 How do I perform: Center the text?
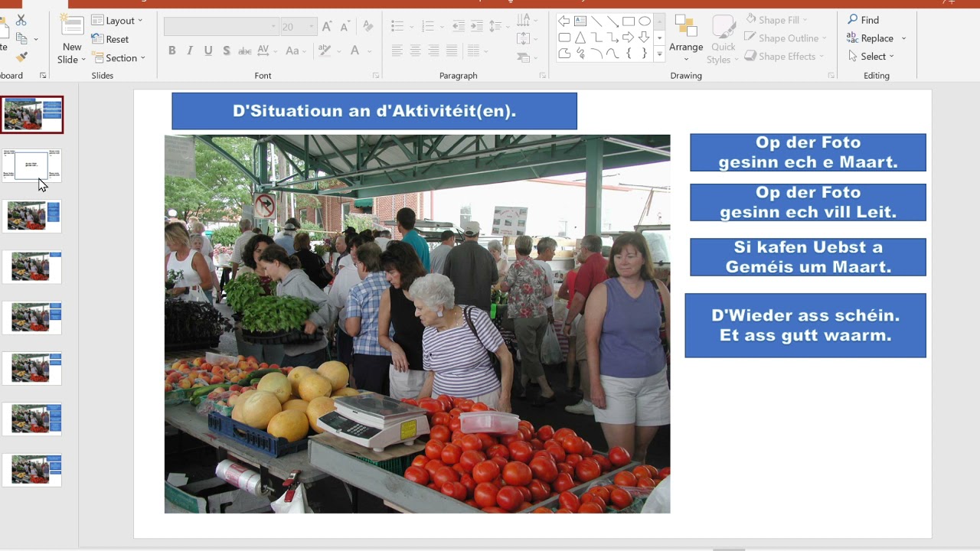click(x=415, y=51)
